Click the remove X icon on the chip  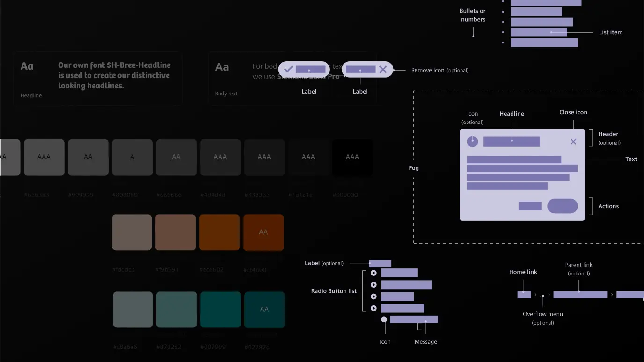(x=383, y=70)
